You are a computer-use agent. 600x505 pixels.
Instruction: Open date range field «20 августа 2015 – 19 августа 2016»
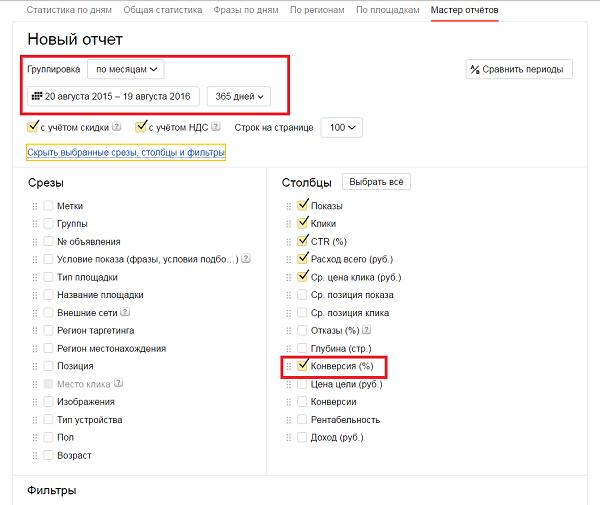coord(113,96)
